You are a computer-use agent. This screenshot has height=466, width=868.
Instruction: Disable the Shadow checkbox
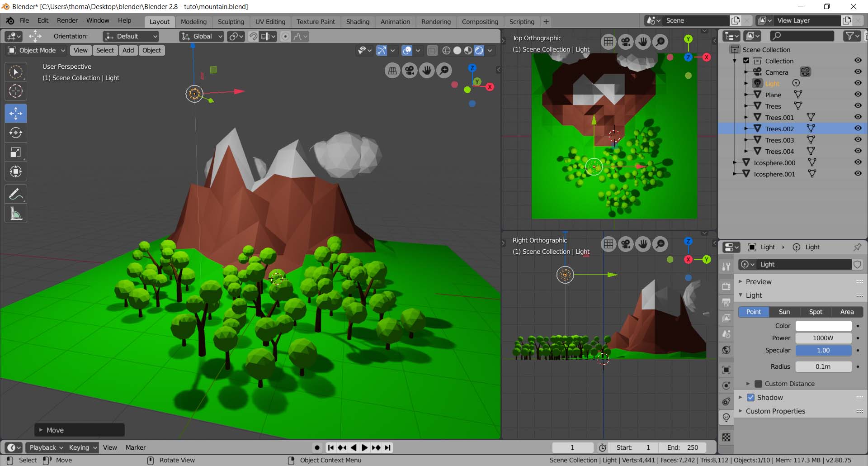coord(751,398)
